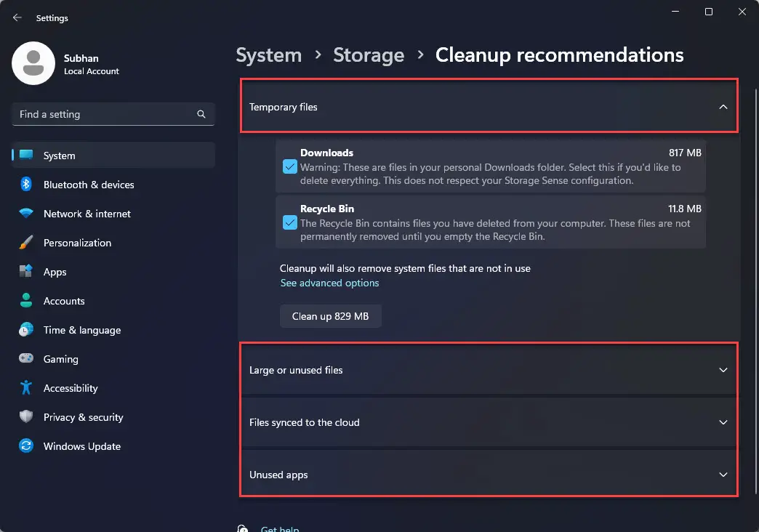759x532 pixels.
Task: Click the 817 MB Downloads size
Action: click(x=685, y=153)
